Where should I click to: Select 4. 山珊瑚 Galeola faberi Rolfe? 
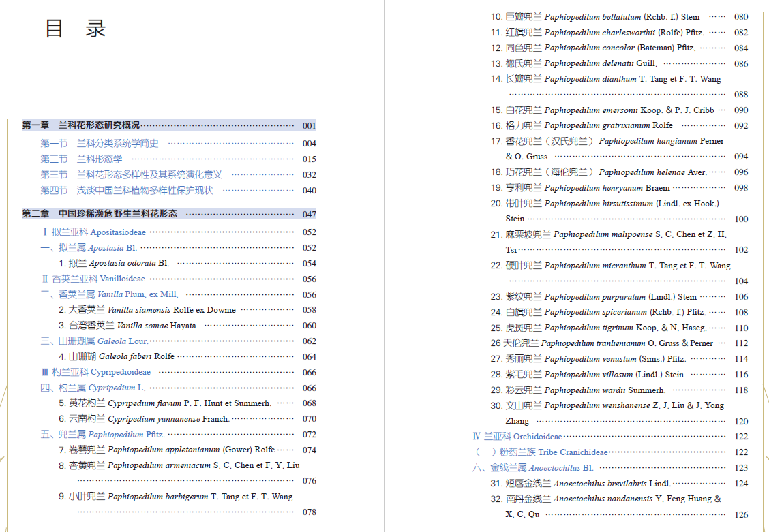pyautogui.click(x=187, y=357)
